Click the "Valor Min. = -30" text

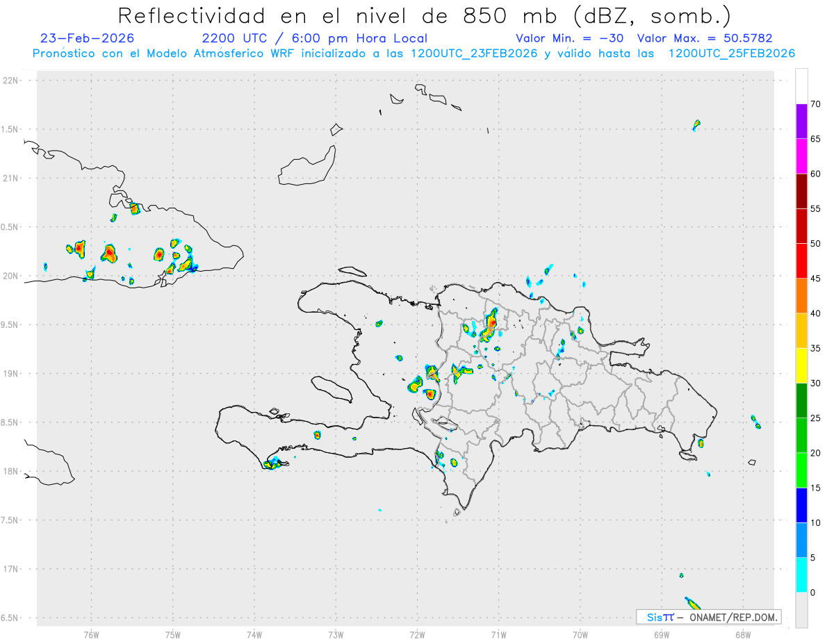571,38
